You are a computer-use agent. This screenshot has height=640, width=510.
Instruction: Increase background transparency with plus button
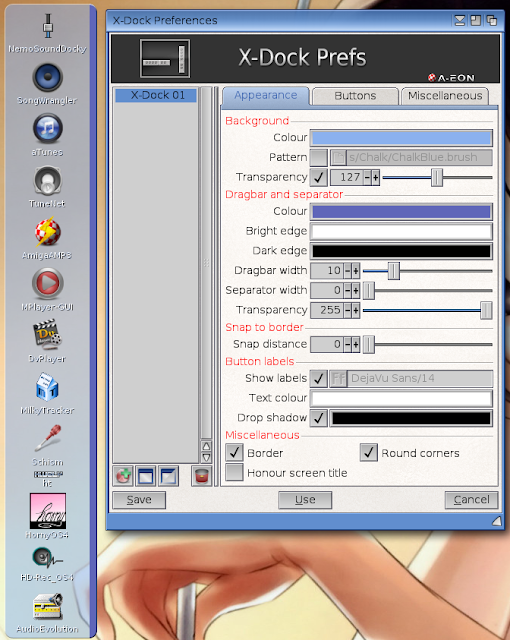(376, 178)
